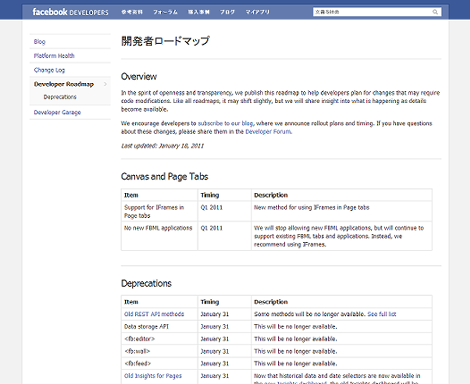Click the search magnifier icon
470x384 pixels.
tap(435, 12)
